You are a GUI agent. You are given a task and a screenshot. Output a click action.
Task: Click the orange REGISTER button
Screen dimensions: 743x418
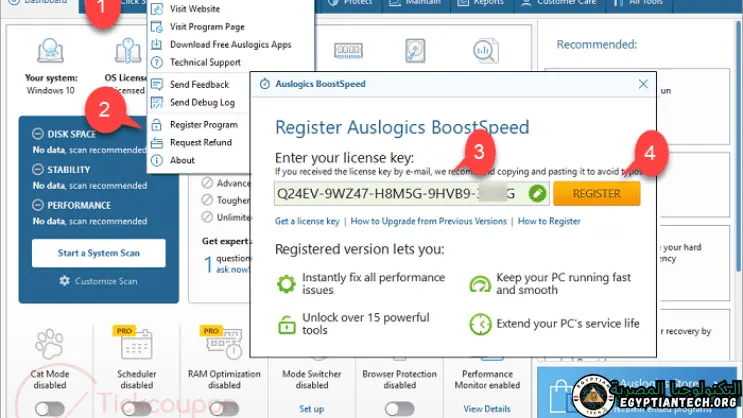(597, 193)
